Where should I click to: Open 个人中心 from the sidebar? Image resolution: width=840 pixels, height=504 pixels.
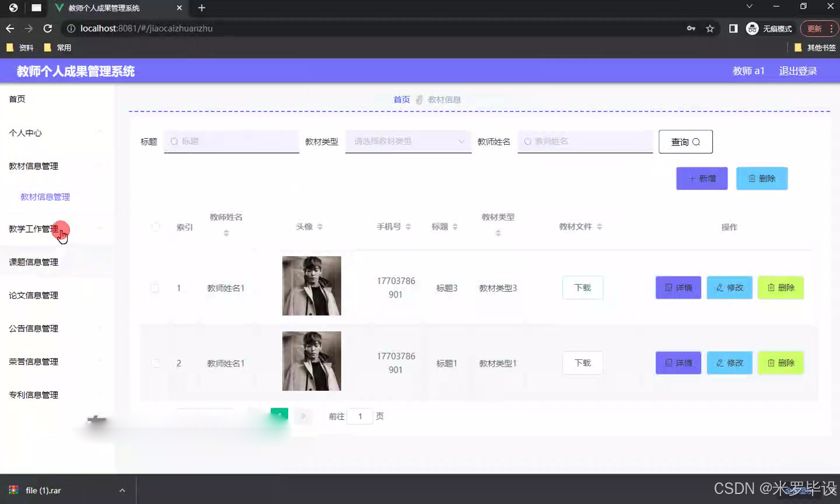[24, 132]
